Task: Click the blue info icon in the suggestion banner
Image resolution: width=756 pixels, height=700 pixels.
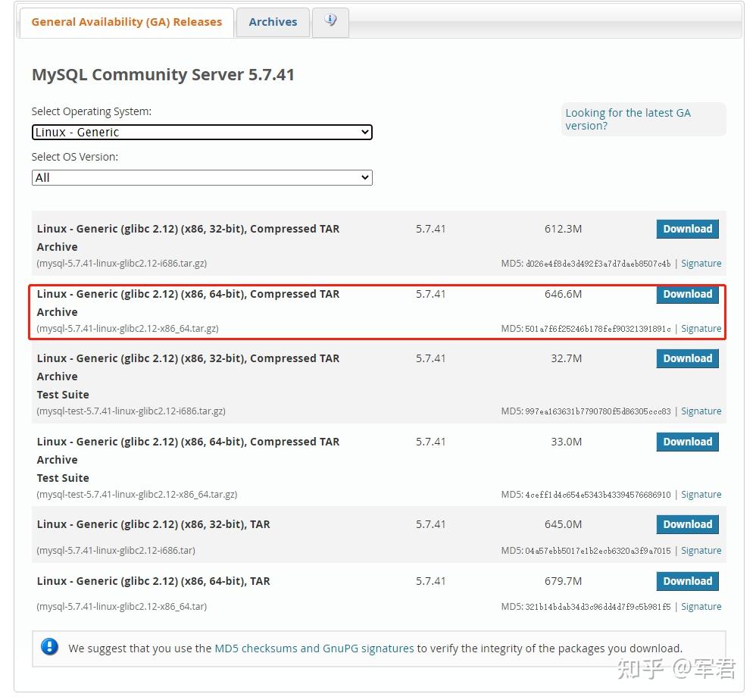Action: [49, 647]
